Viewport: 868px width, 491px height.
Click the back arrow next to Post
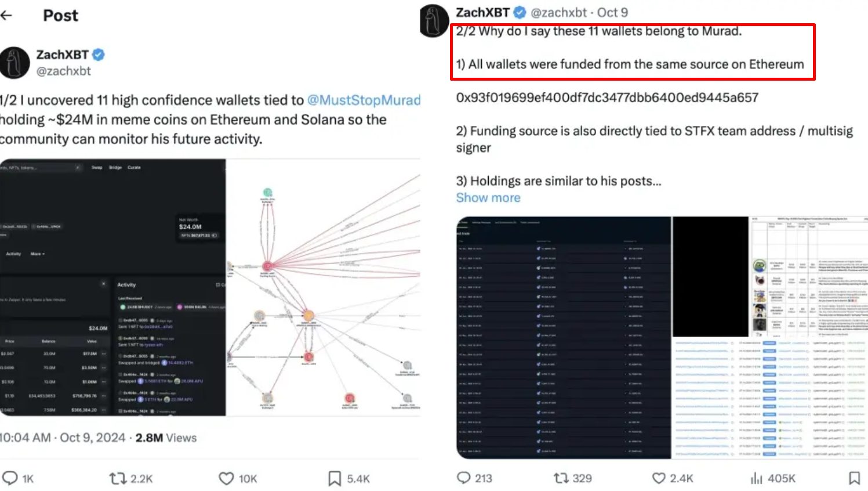6,16
